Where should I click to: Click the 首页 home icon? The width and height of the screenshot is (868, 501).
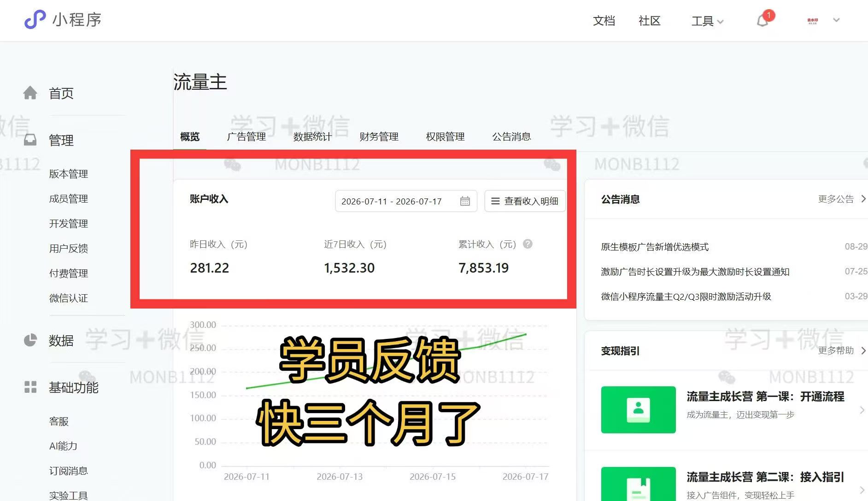pyautogui.click(x=30, y=93)
